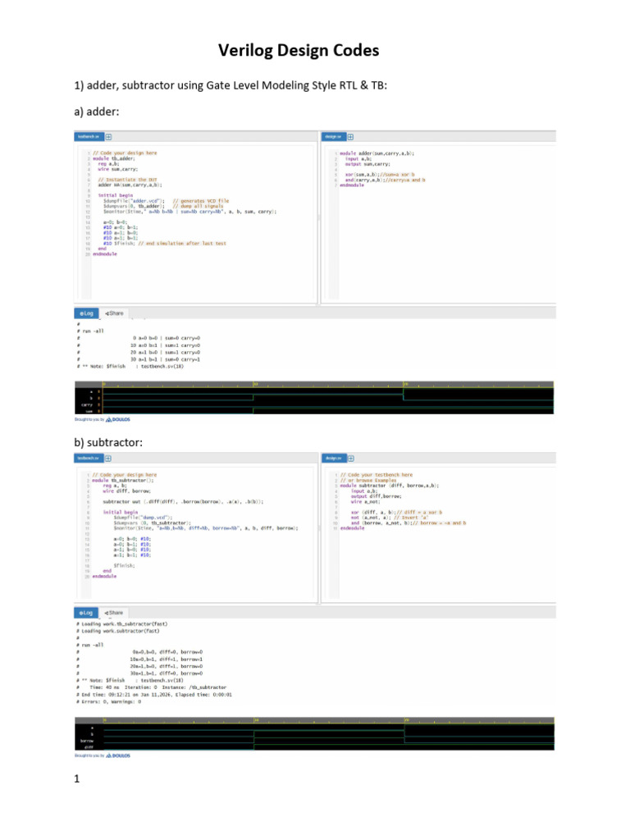Open the Share tab under subtractor code

coord(113,613)
